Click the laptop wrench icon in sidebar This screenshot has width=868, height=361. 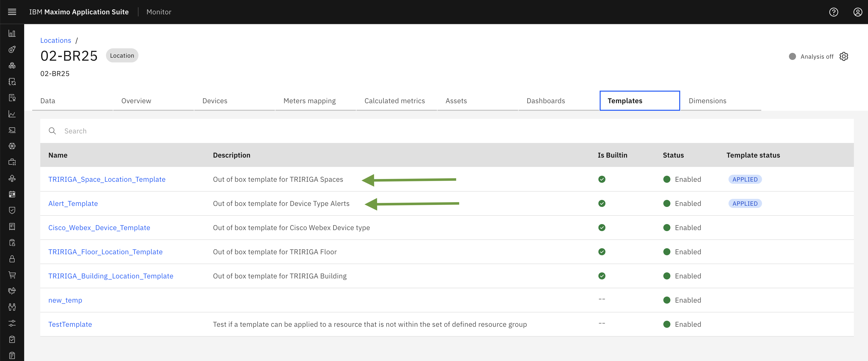[x=12, y=130]
